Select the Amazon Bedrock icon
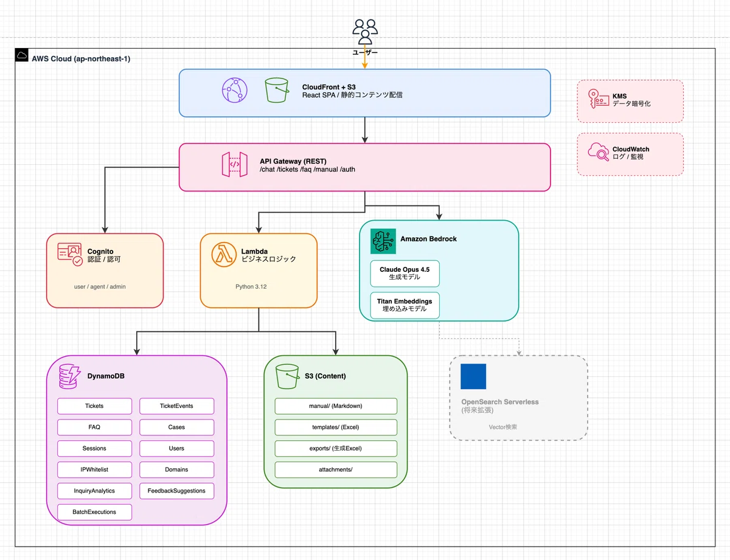Viewport: 730px width, 560px height. pos(383,240)
